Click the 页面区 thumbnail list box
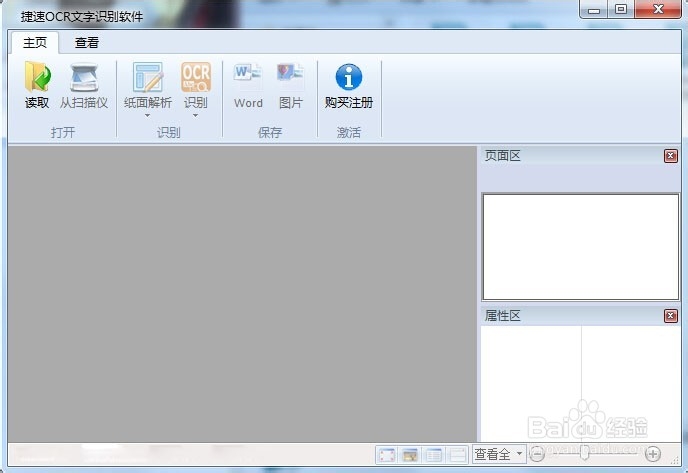Viewport: 688px width, 473px height. (580, 247)
